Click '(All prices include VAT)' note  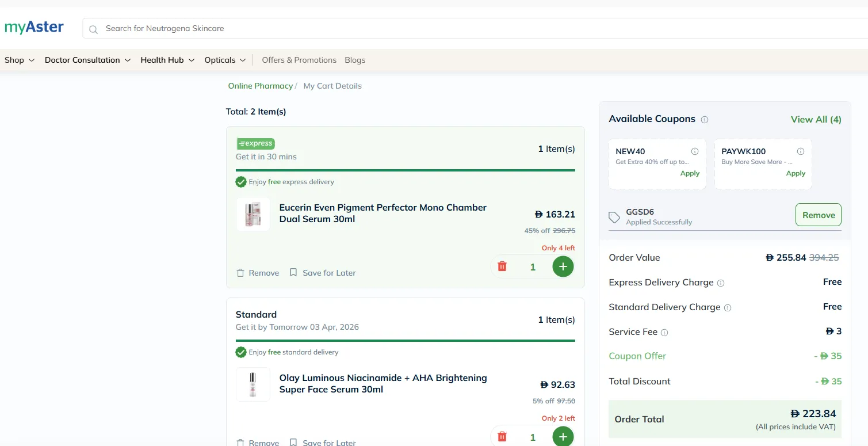(796, 427)
